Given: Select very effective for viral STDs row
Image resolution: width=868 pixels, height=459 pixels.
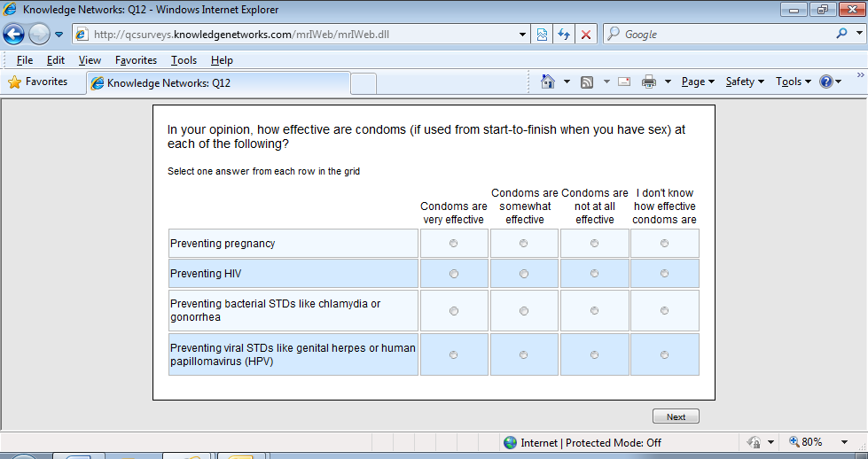Looking at the screenshot, I should [453, 355].
